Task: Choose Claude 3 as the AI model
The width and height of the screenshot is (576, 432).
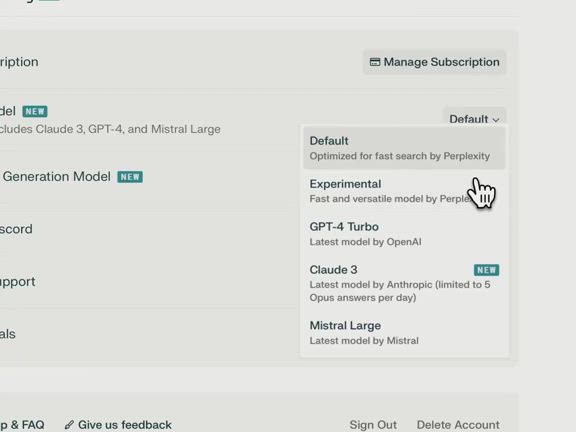Action: pyautogui.click(x=404, y=283)
